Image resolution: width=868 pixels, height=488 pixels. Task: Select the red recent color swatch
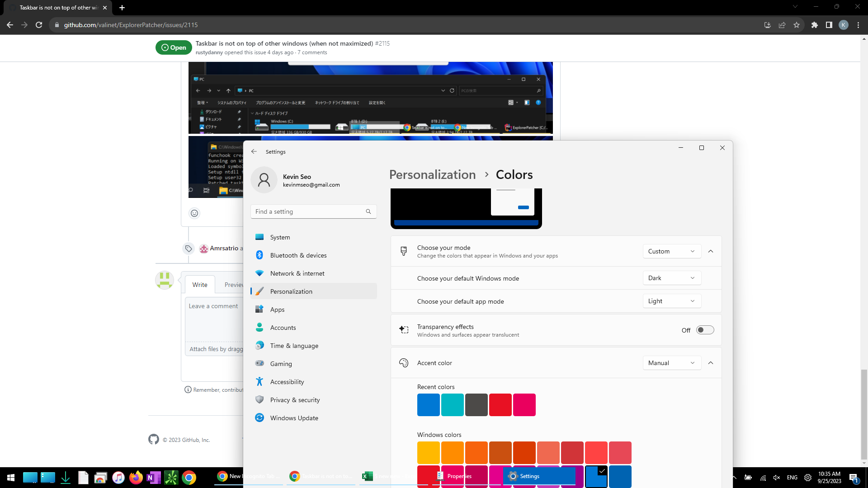pyautogui.click(x=500, y=404)
